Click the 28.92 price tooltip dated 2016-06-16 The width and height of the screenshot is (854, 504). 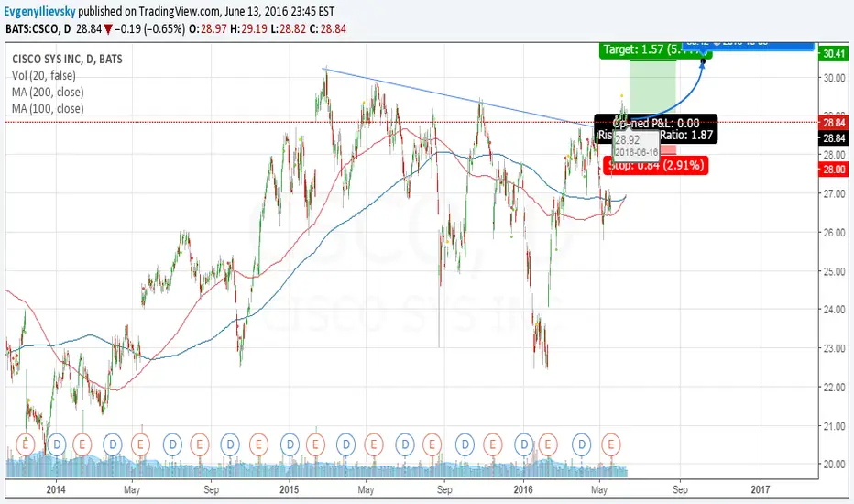coord(636,146)
